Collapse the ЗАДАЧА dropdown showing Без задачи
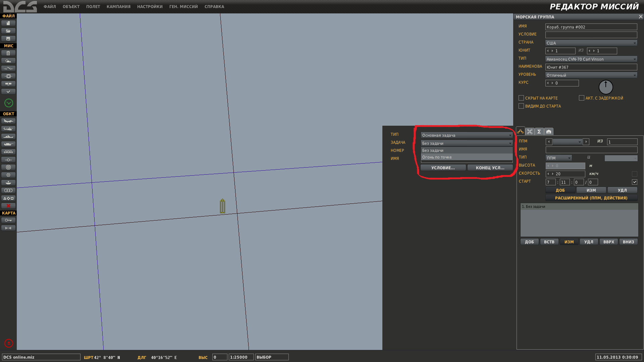Screen dimensions: 644x362 467,143
